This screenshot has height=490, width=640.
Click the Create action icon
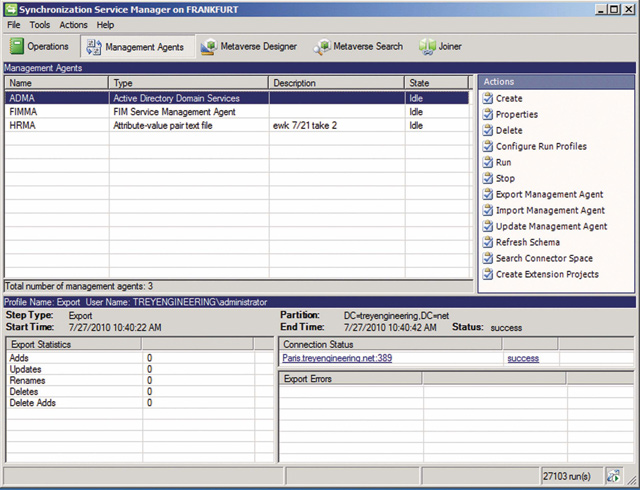(x=487, y=99)
